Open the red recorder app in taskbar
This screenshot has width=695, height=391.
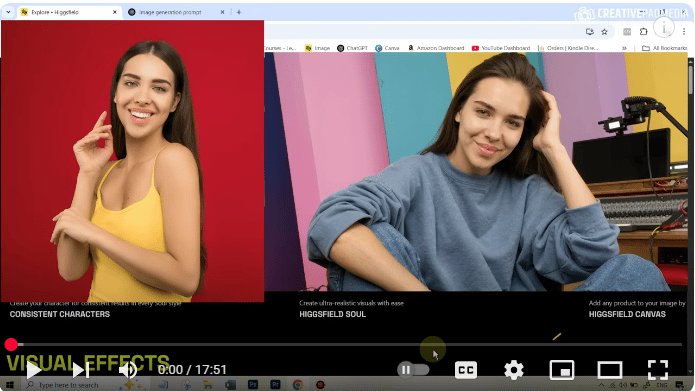coord(320,385)
